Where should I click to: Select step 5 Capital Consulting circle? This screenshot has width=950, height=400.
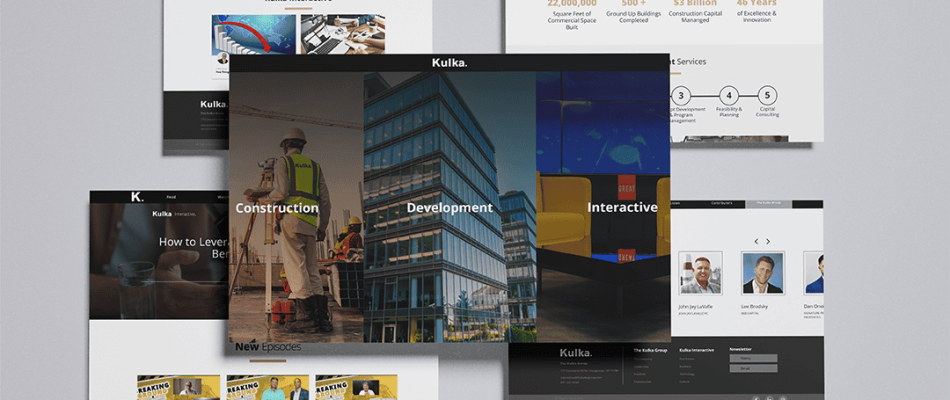[x=767, y=95]
